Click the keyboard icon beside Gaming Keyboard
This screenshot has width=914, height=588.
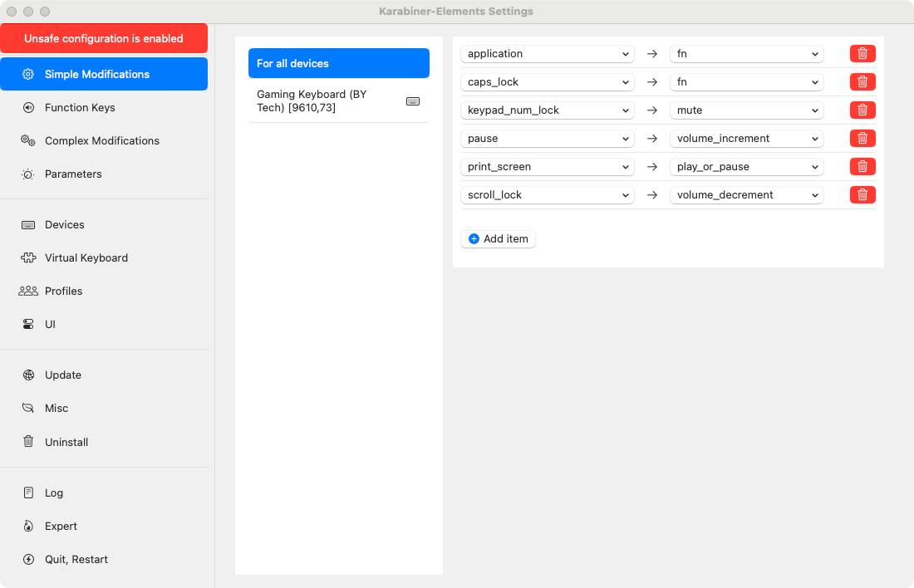pos(413,101)
